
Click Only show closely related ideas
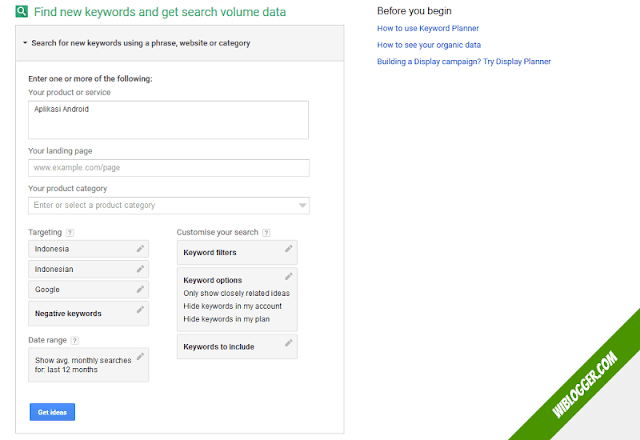coord(236,293)
